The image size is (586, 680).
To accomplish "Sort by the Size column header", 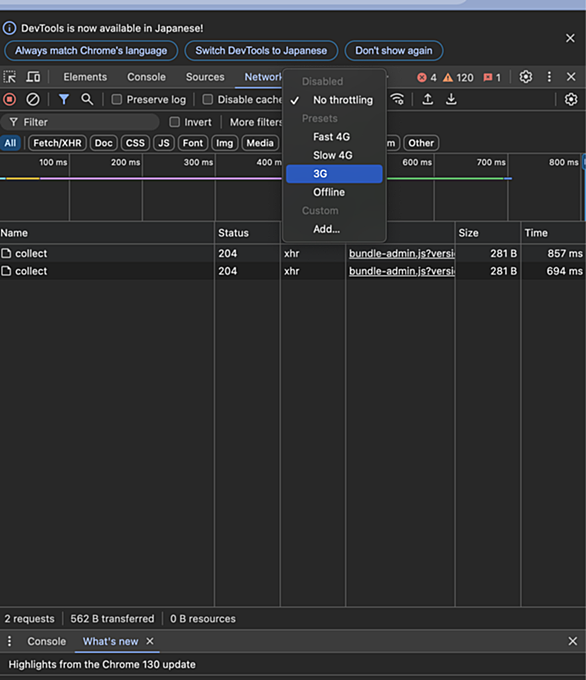I will (x=488, y=233).
